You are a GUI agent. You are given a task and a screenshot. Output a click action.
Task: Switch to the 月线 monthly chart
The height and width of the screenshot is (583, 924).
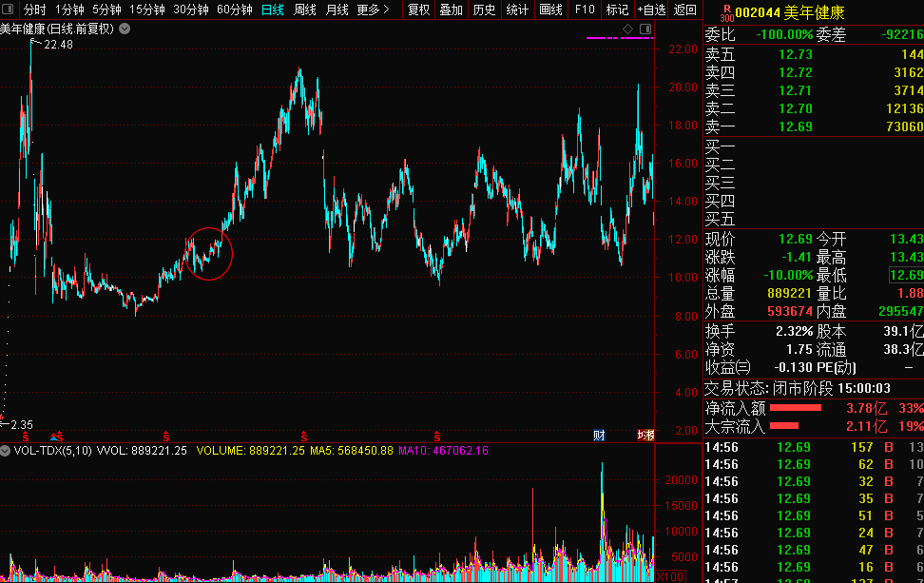coord(337,10)
